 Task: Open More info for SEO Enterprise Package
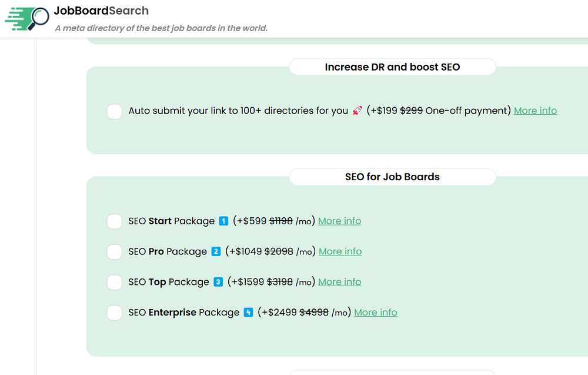click(x=376, y=313)
